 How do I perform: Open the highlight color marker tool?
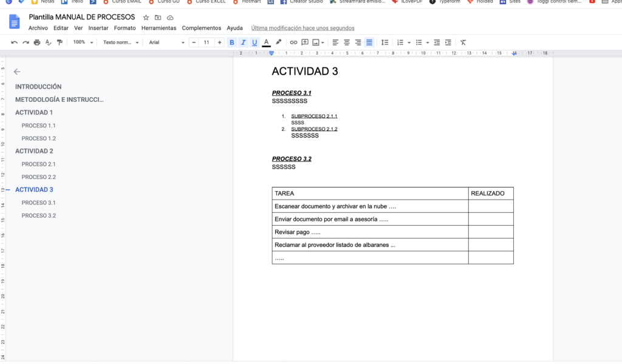(x=278, y=42)
